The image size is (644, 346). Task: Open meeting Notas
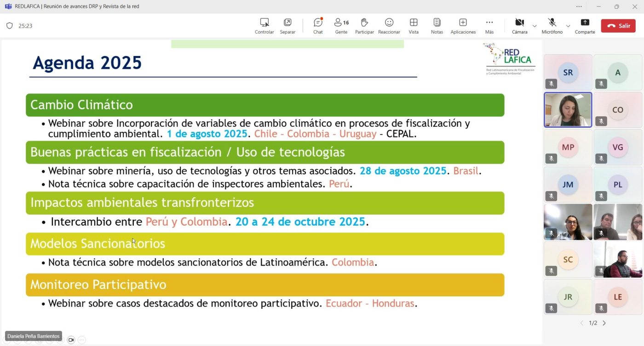tap(437, 26)
